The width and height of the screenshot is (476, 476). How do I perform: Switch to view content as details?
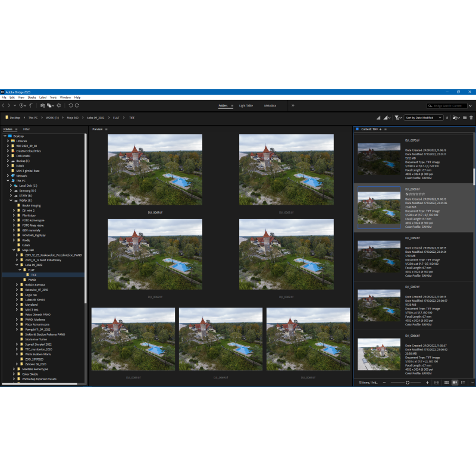[x=455, y=383]
